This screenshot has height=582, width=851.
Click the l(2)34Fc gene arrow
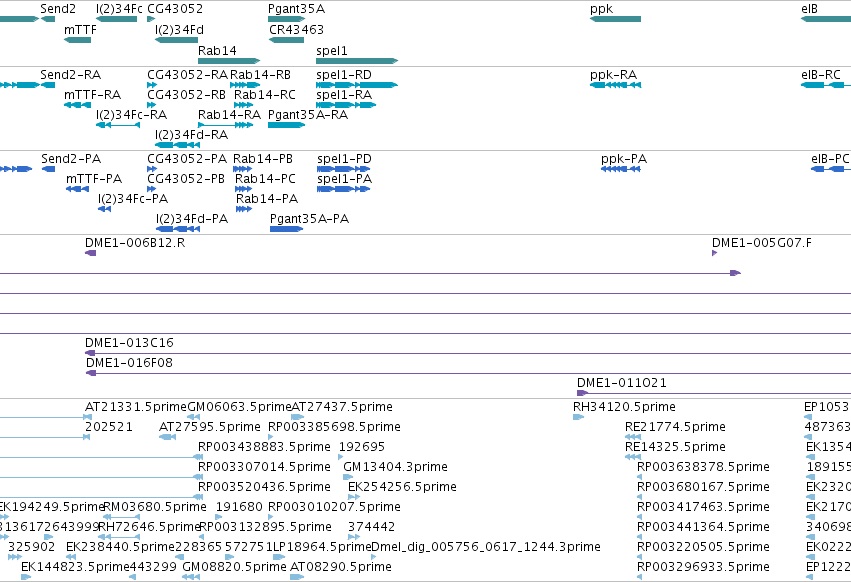point(117,19)
